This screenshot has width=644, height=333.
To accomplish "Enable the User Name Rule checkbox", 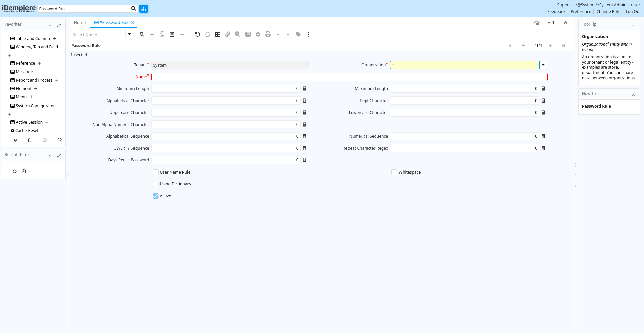I will (x=156, y=172).
